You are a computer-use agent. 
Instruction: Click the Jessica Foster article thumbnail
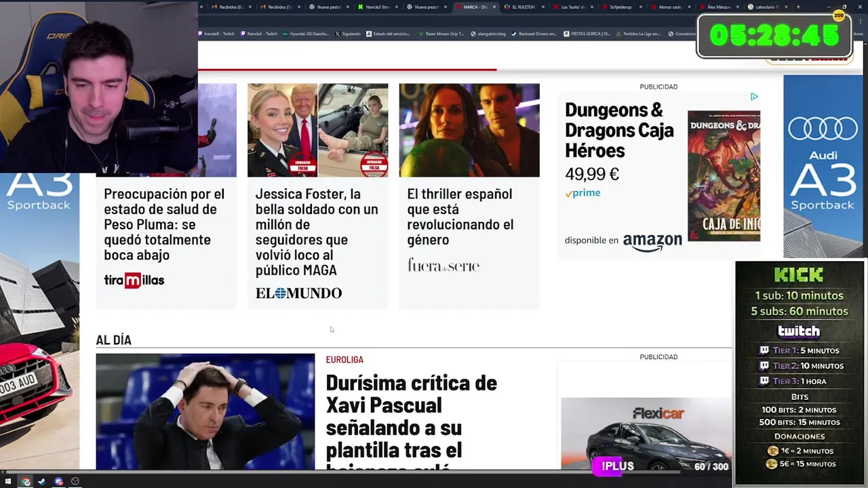click(317, 130)
